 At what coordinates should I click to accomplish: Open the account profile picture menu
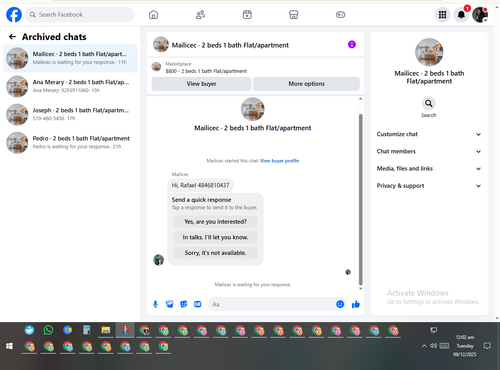(480, 15)
